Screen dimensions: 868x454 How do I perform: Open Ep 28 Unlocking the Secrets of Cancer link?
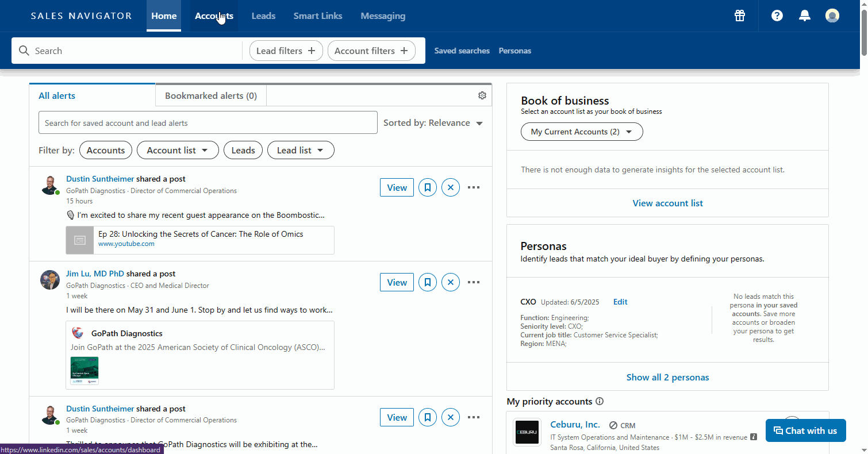(x=201, y=234)
